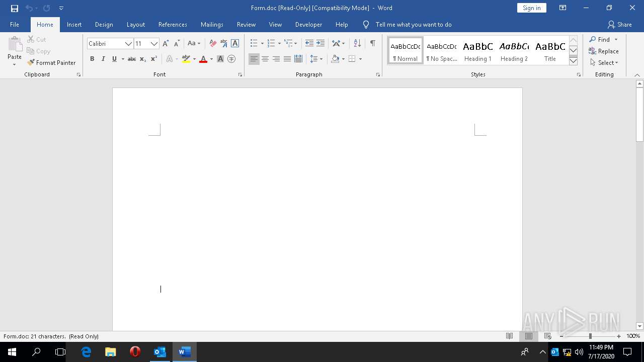Click the Share button
Viewport: 644px width, 362px height.
click(x=619, y=25)
